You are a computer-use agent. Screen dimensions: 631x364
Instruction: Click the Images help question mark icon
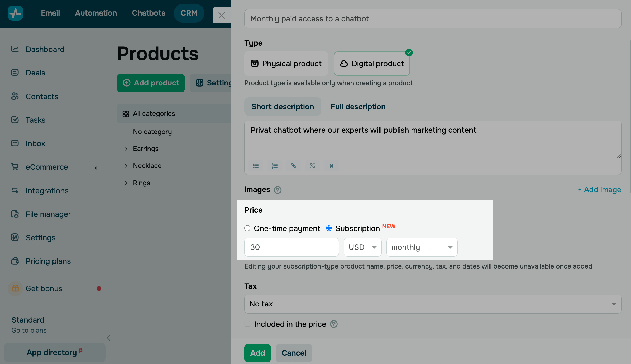(x=278, y=190)
